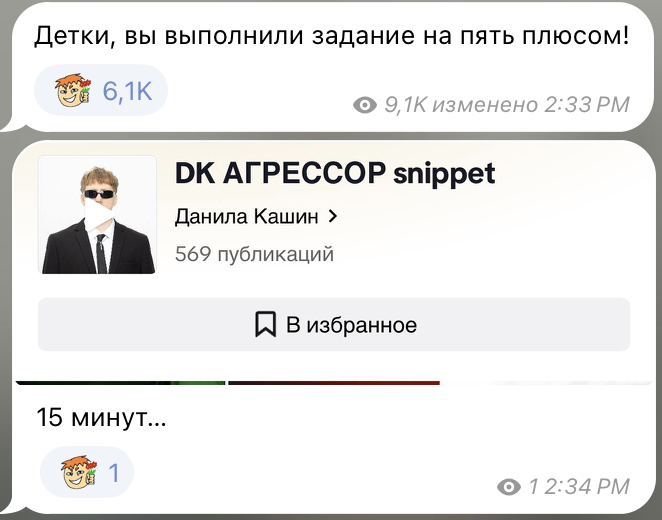Click the bookmark icon in В избранное
The width and height of the screenshot is (662, 520).
(x=266, y=324)
